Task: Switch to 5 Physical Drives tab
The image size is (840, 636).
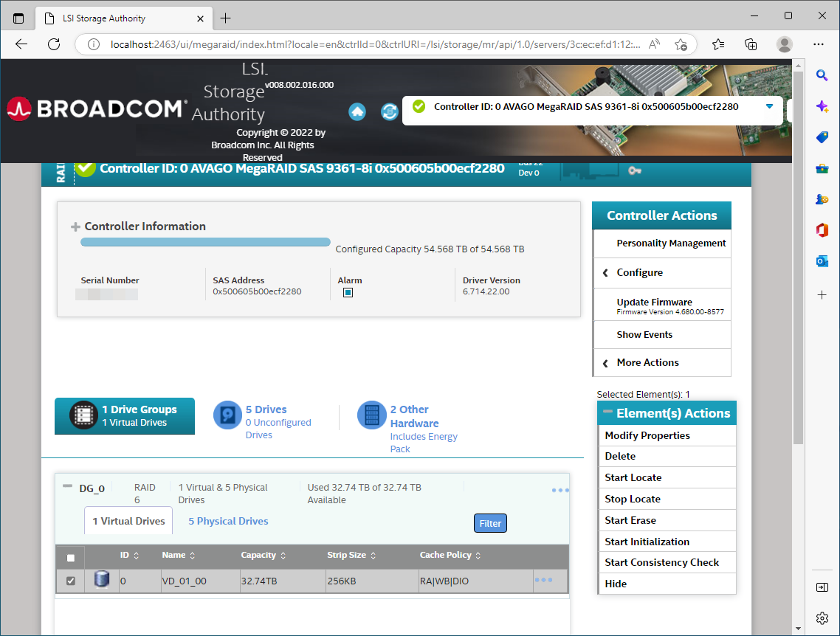Action: pos(228,521)
